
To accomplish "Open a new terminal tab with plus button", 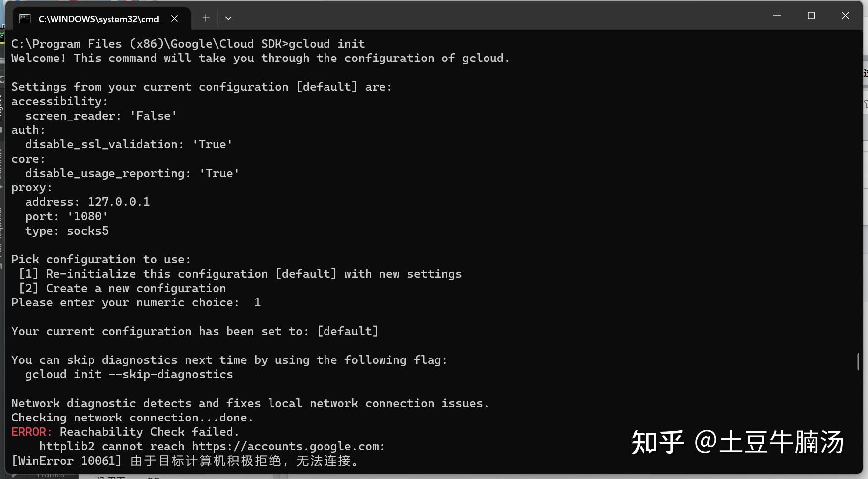I will (206, 18).
